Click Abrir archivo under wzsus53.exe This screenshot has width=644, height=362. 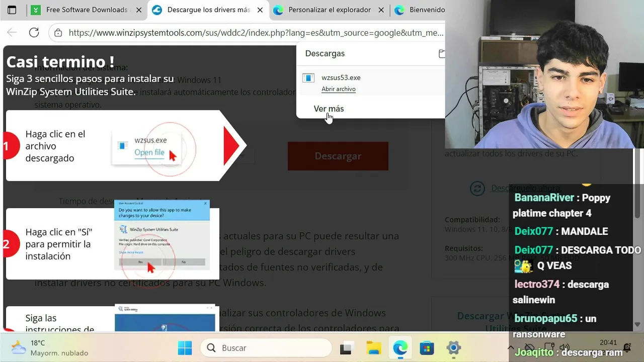click(x=339, y=89)
